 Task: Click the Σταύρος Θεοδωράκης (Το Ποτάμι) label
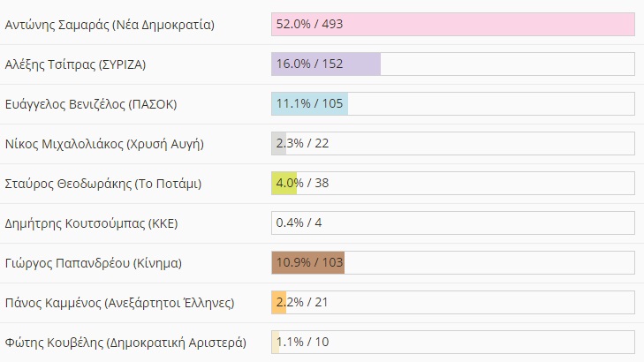click(103, 184)
